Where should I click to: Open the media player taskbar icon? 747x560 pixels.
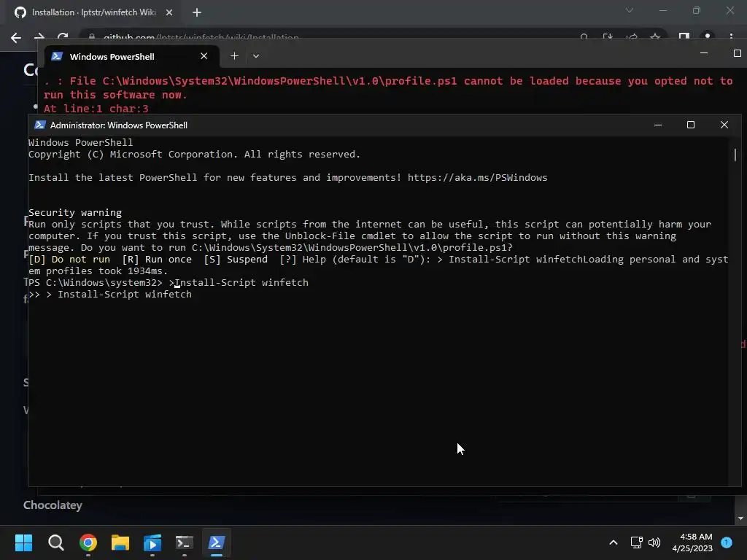point(152,542)
